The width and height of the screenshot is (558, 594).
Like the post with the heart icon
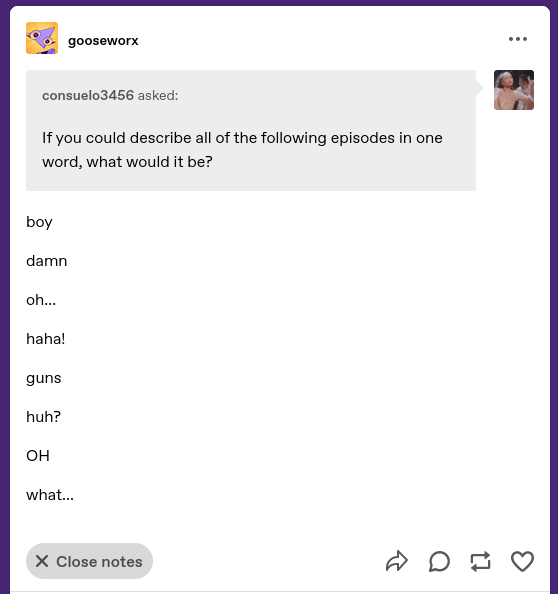point(522,561)
